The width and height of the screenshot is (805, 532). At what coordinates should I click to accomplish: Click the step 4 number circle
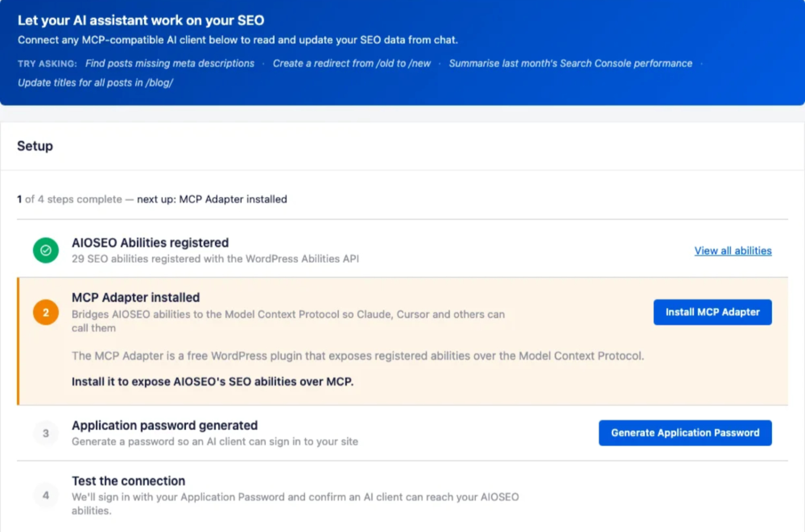pos(46,495)
